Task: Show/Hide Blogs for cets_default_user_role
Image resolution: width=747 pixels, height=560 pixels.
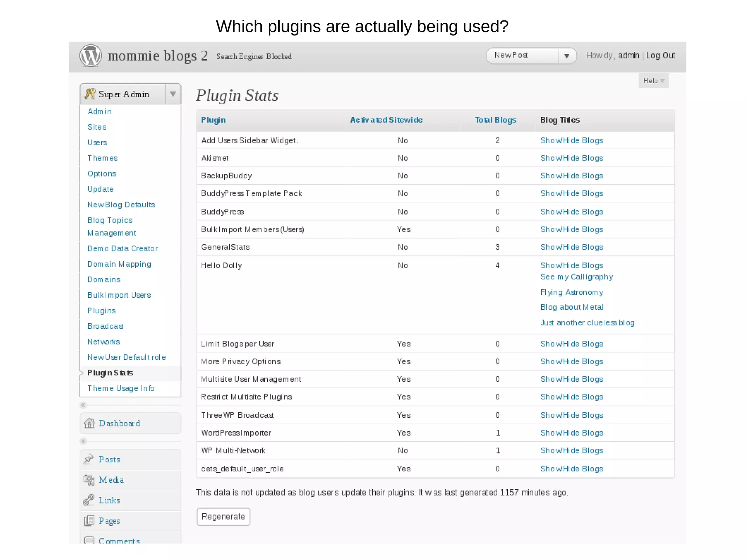Action: [x=572, y=469]
